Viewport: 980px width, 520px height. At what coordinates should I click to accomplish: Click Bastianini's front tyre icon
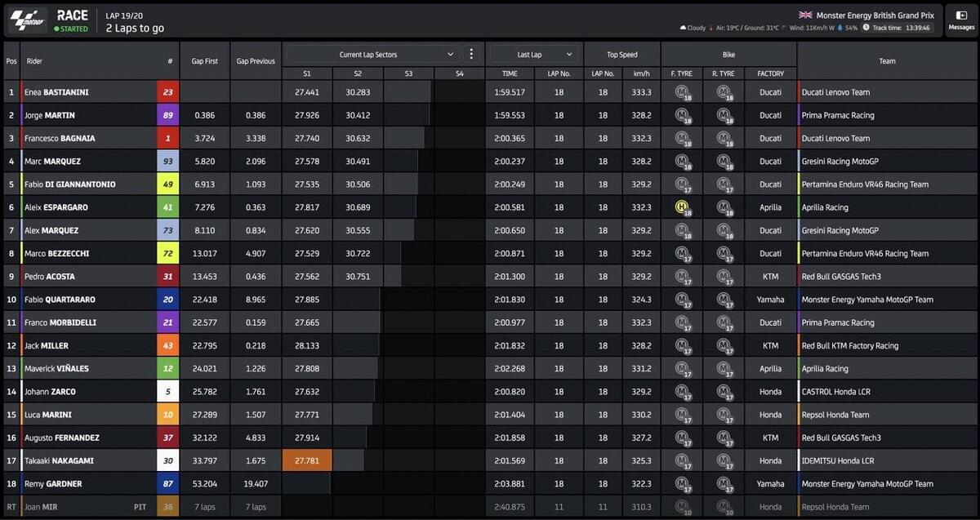[x=682, y=92]
